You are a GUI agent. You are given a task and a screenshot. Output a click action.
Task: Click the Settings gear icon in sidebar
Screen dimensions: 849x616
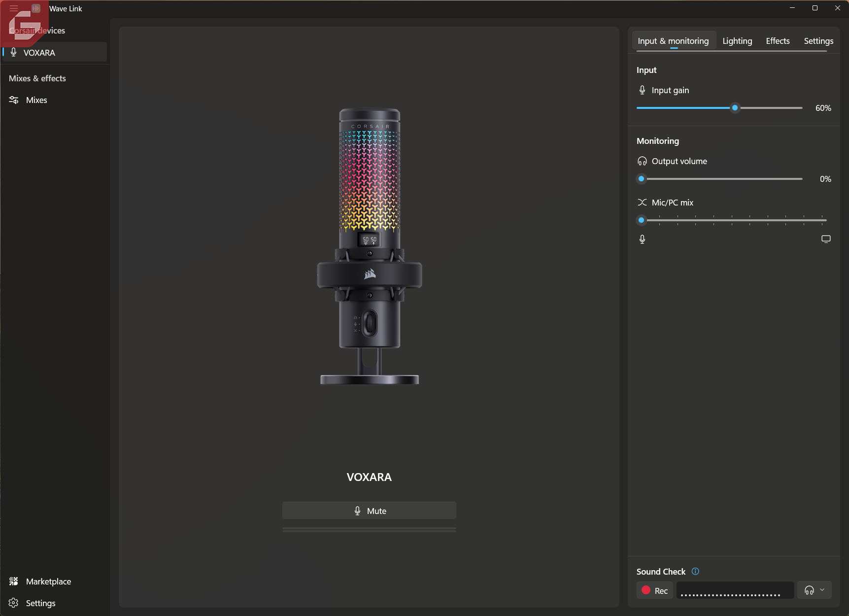click(14, 603)
